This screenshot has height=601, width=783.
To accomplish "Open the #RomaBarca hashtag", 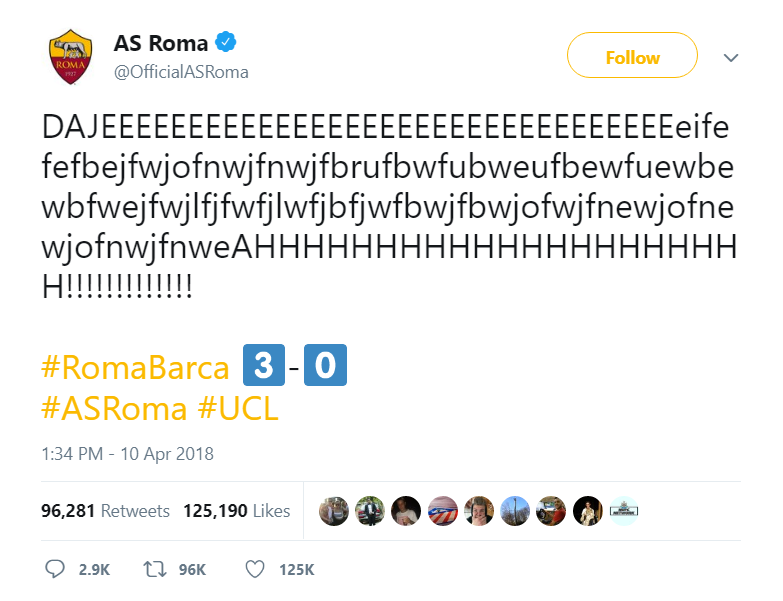I will coord(135,368).
